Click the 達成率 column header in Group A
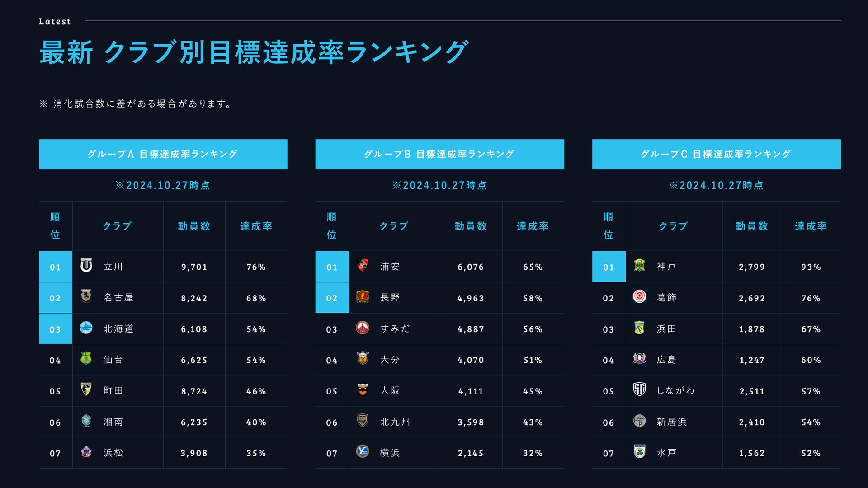Image resolution: width=868 pixels, height=488 pixels. (x=256, y=226)
